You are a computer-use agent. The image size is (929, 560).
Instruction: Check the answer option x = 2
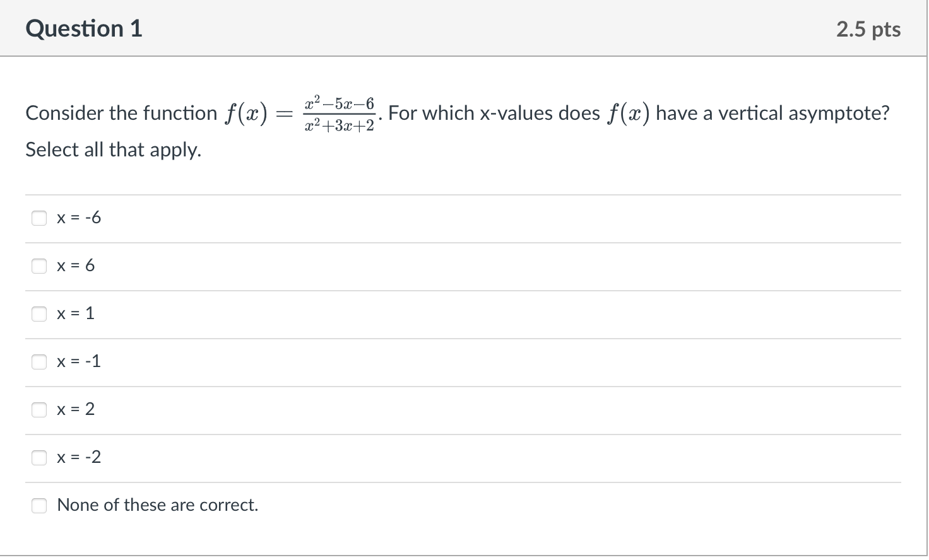point(38,410)
